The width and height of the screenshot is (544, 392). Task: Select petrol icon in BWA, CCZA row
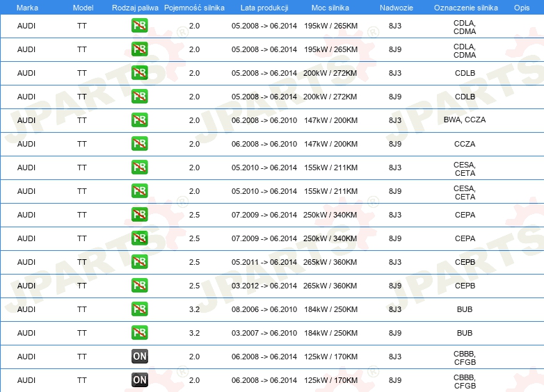[x=139, y=120]
